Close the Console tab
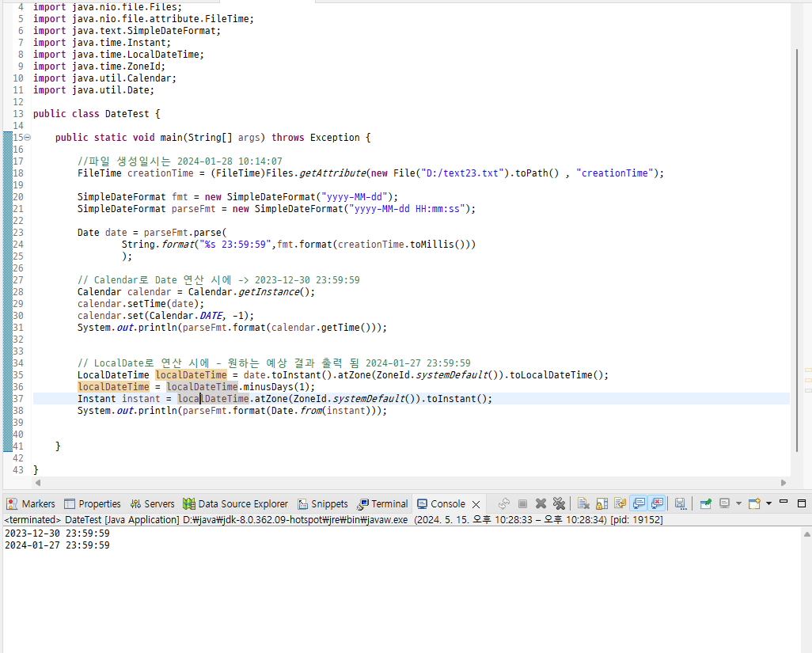This screenshot has height=653, width=812. 476,504
